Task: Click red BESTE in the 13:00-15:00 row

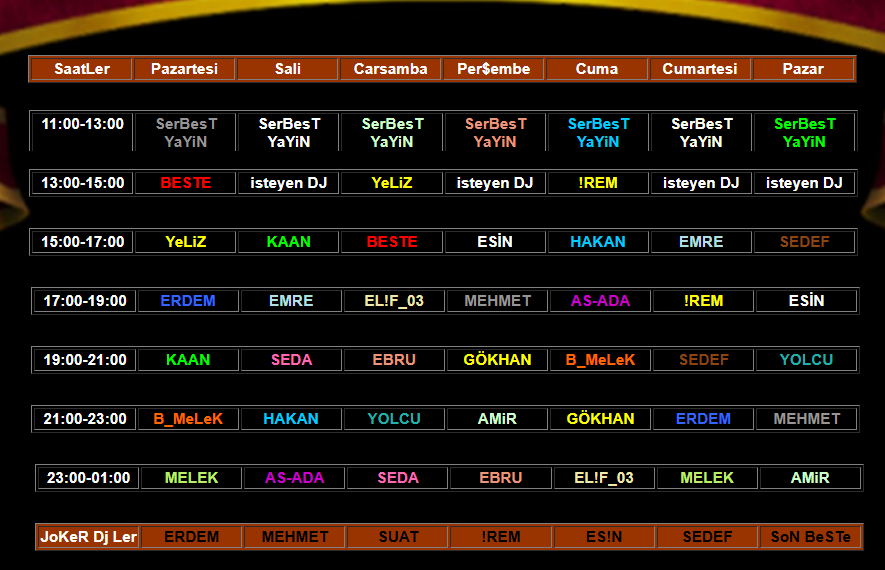Action: click(x=186, y=183)
